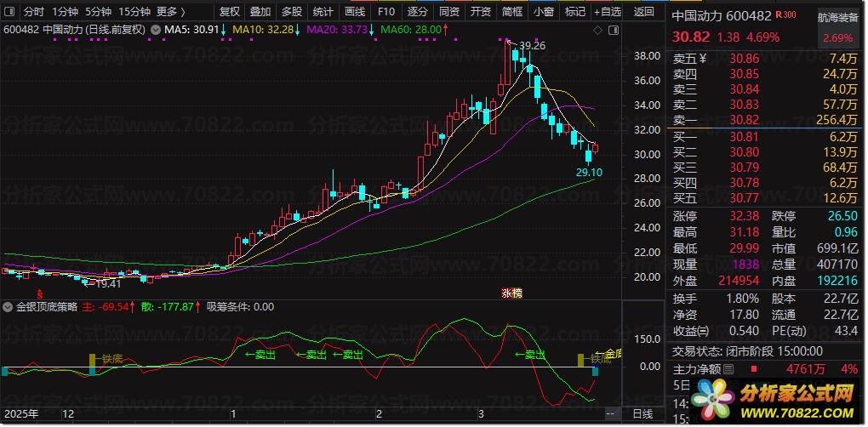Toggle the side panel icon beside the diamond
The height and width of the screenshot is (427, 868).
614,31
